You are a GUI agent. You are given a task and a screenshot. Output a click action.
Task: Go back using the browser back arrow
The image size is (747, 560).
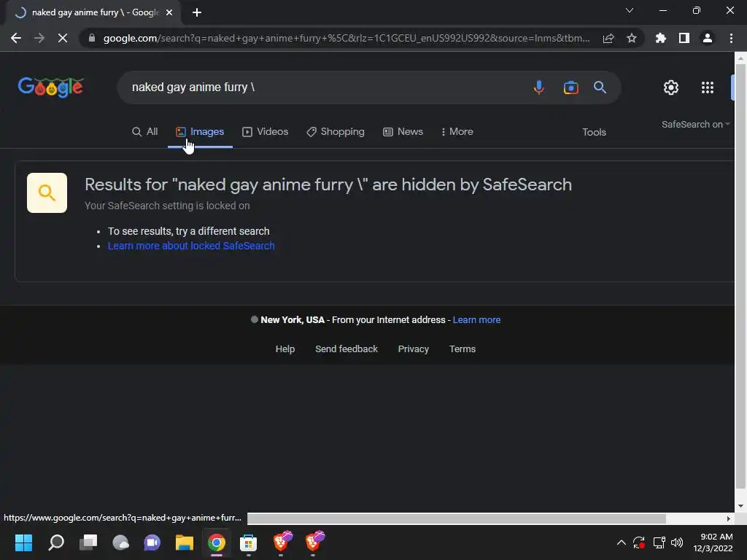click(16, 38)
